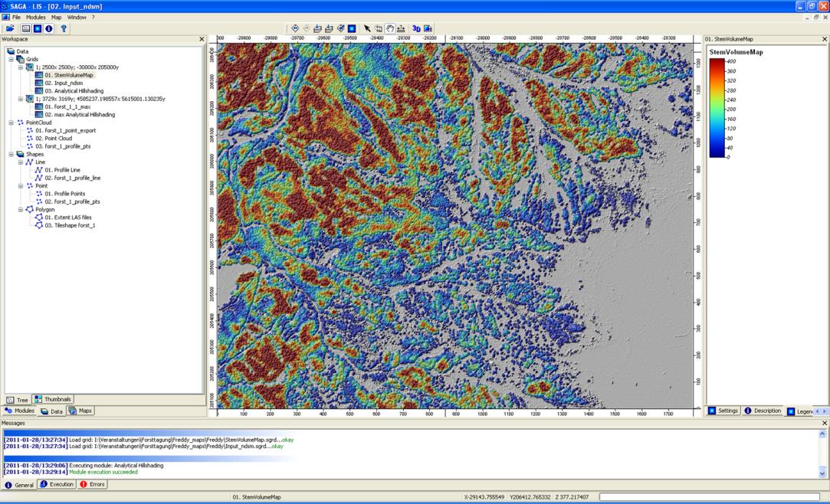Switch to the workspace Data tab
This screenshot has width=830, height=504.
pos(52,411)
